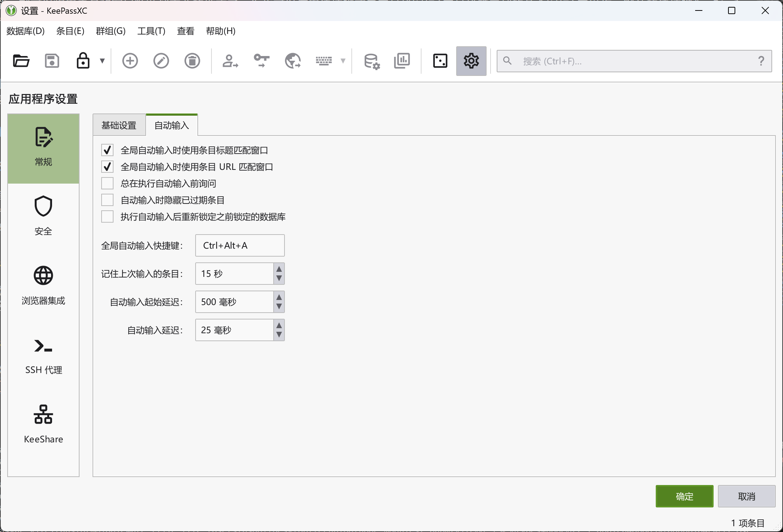Click the search magnifier icon
Screen dimensions: 783x532
tap(508, 61)
